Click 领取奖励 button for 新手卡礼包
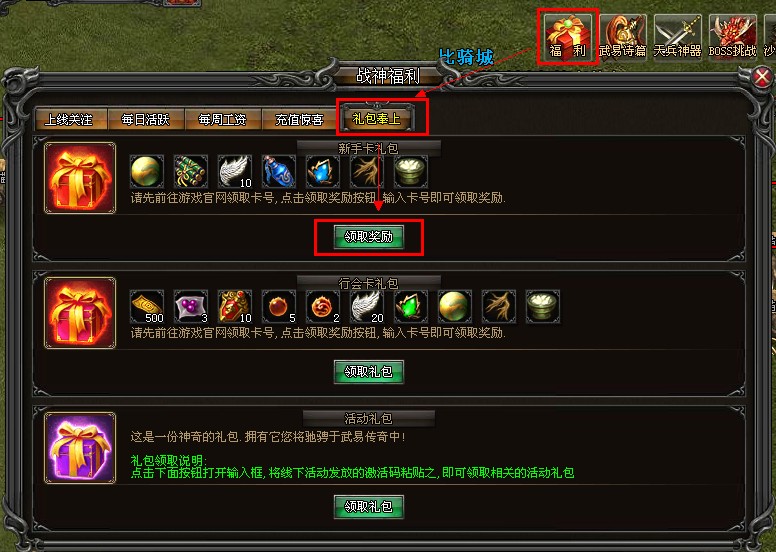 369,237
